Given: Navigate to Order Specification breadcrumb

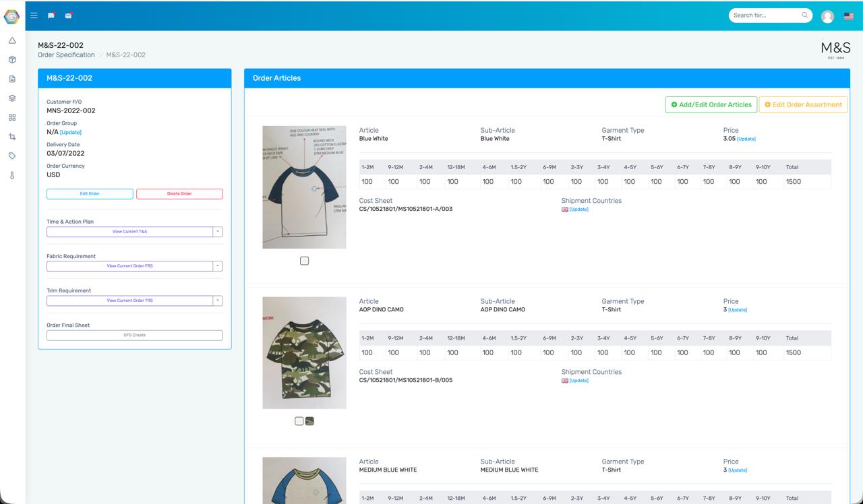Looking at the screenshot, I should pos(66,55).
